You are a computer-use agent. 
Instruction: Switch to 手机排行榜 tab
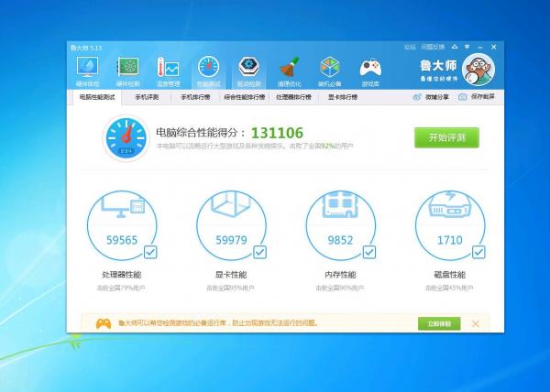point(195,97)
